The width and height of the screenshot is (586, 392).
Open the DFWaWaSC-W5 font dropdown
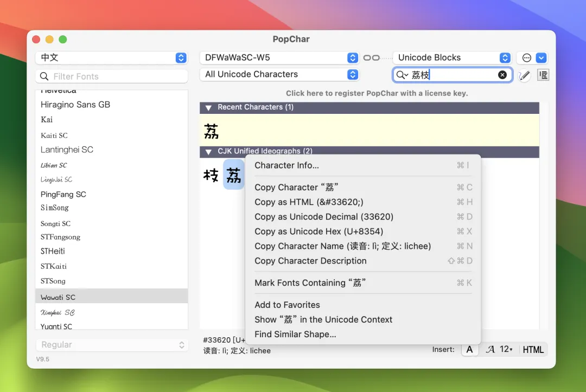(x=279, y=57)
